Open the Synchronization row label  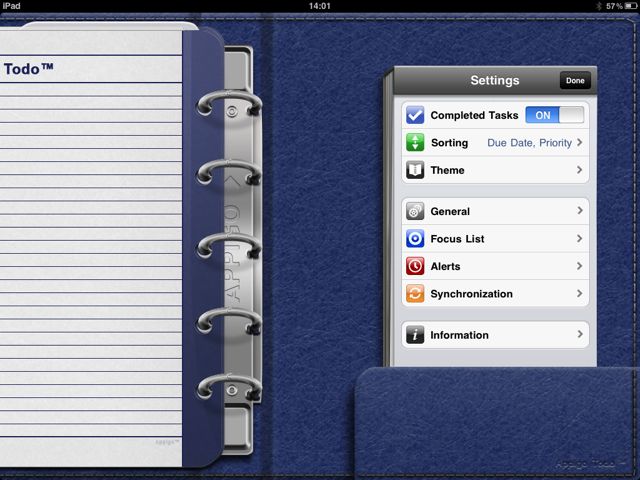pos(471,294)
